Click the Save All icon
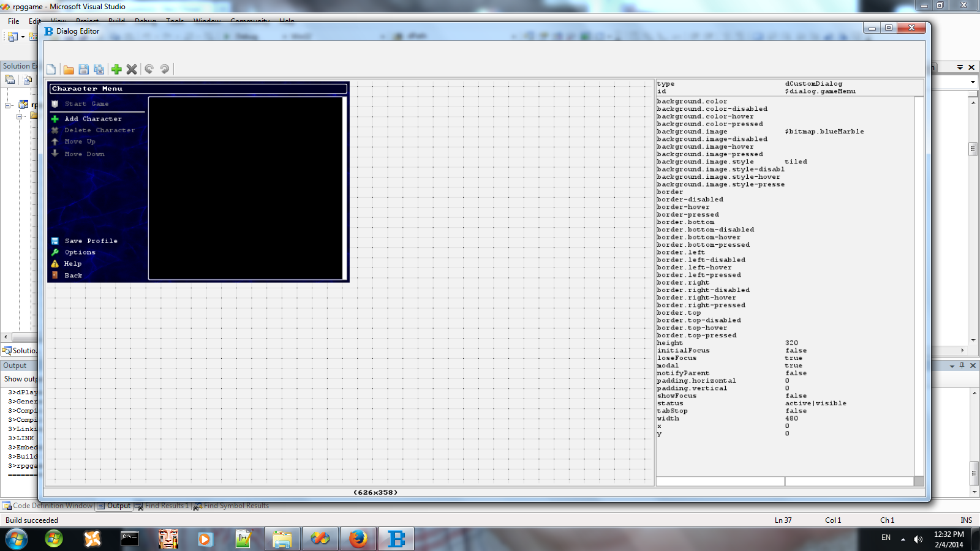This screenshot has height=551, width=980. 99,70
